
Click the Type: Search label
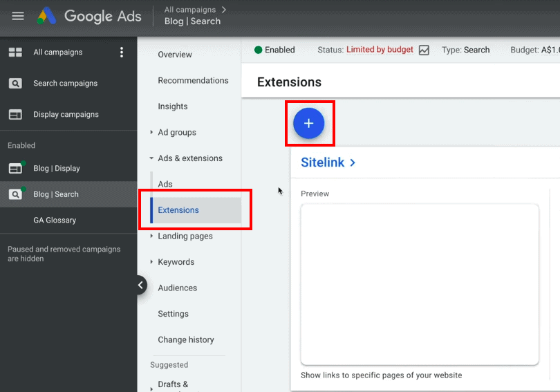(465, 50)
